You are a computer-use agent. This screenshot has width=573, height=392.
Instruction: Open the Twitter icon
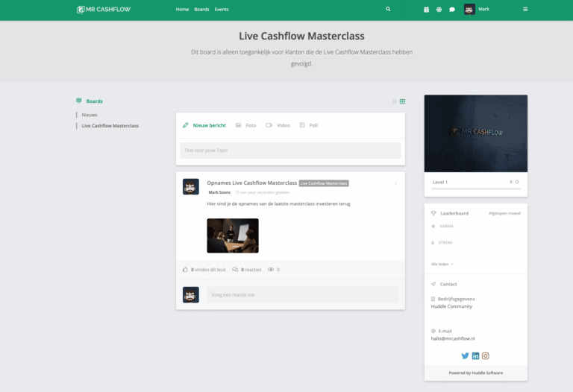[465, 356]
